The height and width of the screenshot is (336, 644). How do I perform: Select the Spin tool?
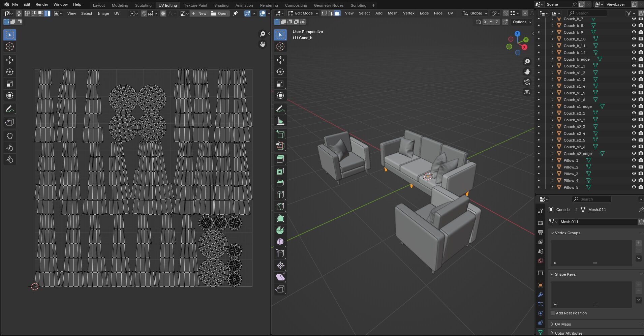[280, 230]
